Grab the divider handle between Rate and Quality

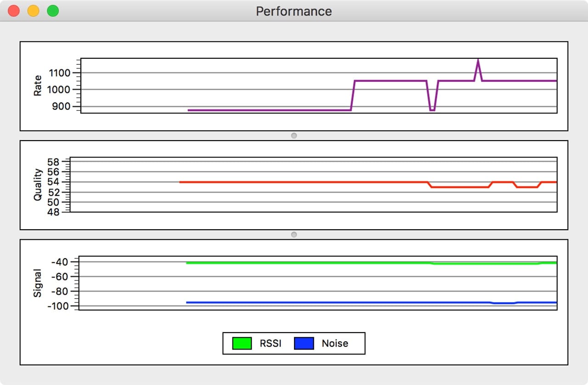(x=294, y=136)
